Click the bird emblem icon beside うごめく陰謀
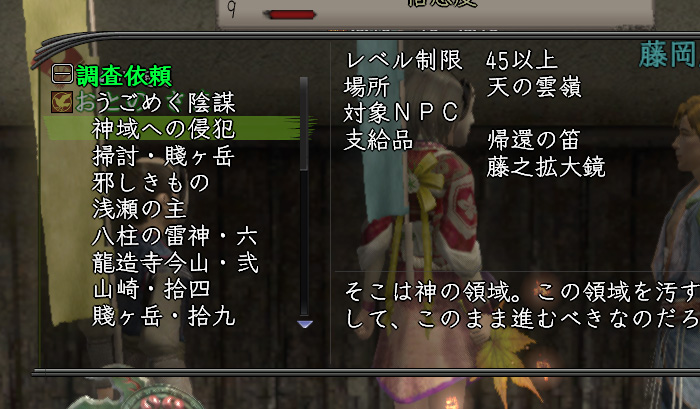700x409 pixels. 62,102
